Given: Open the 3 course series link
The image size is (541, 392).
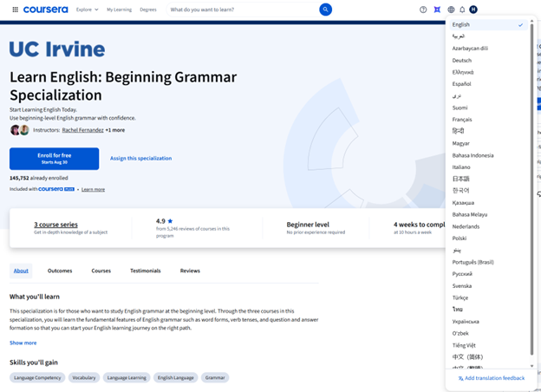Looking at the screenshot, I should [55, 225].
